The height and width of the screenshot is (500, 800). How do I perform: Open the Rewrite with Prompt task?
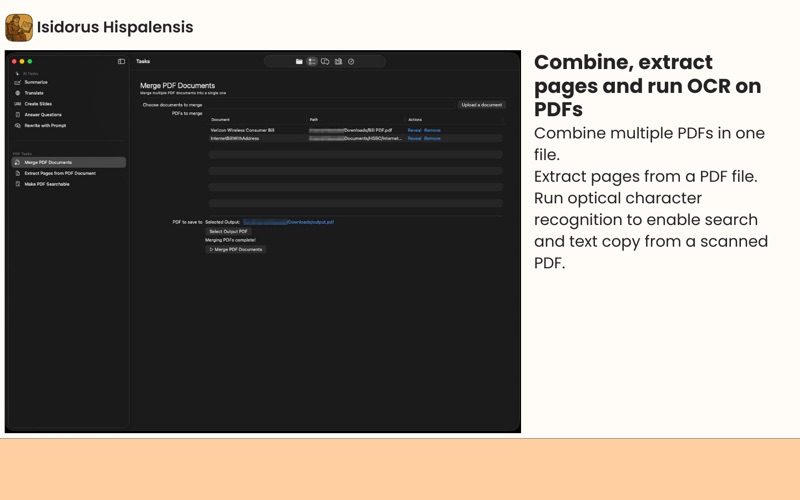(45, 126)
